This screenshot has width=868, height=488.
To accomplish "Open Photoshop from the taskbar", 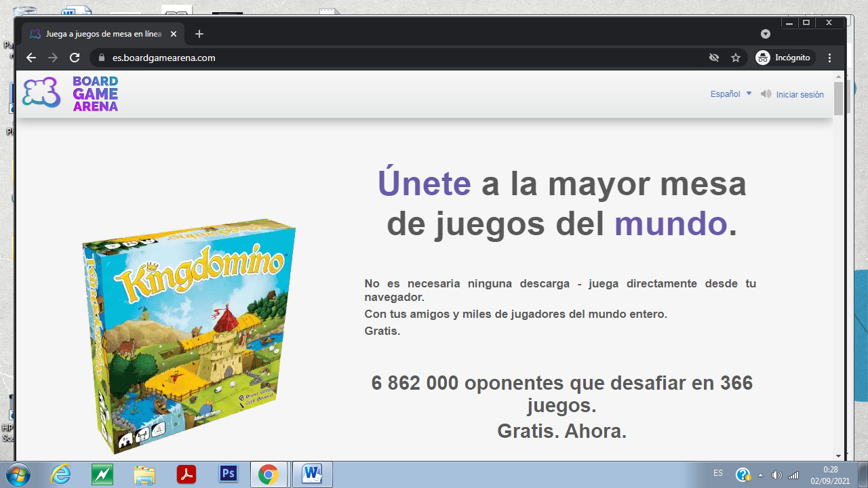I will [x=229, y=474].
